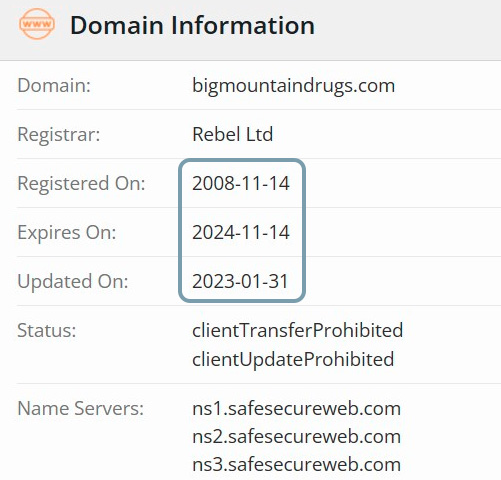
Task: Click the Registered On date 2008-11-14
Action: pyautogui.click(x=241, y=183)
